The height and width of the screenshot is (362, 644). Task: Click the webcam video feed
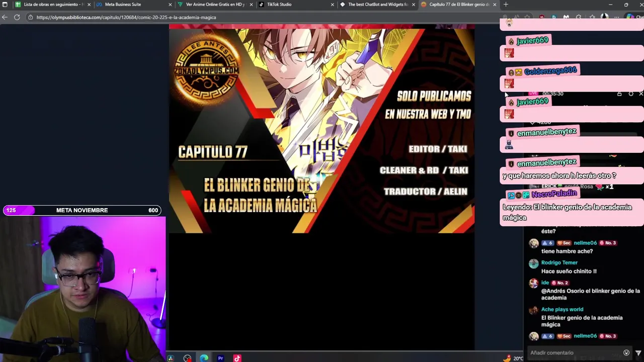pos(83,289)
